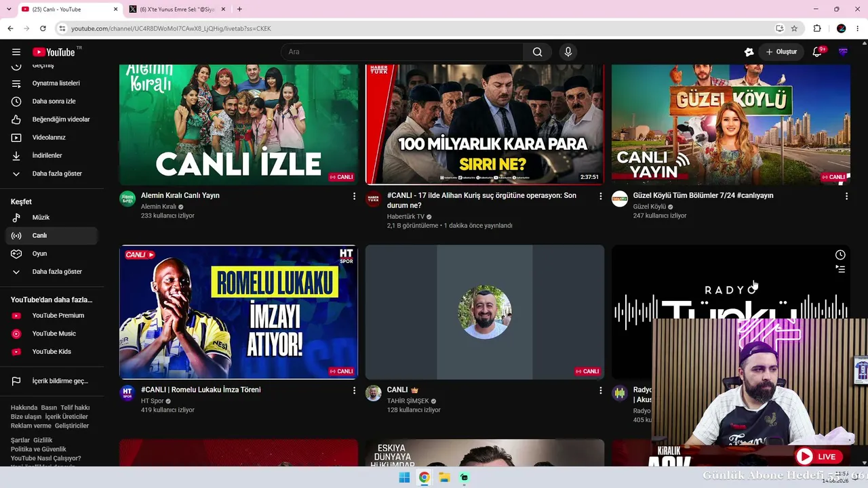
Task: Open Tahir Şimşek CANLI stream thumbnail
Action: click(485, 312)
